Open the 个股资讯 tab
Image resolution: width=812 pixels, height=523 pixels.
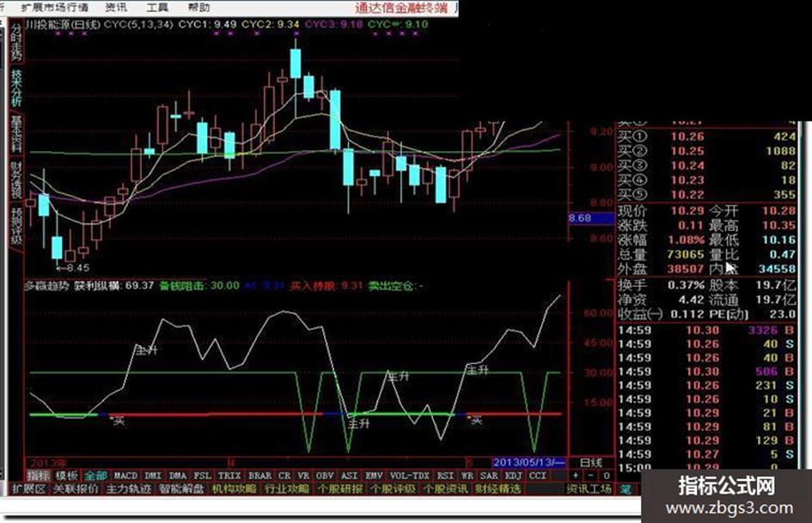445,489
